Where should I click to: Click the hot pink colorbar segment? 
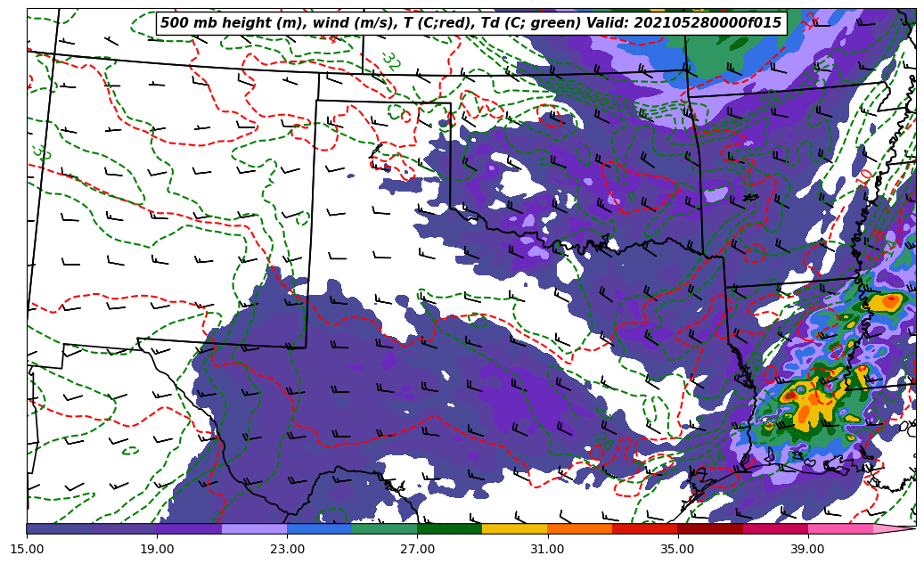[839, 528]
